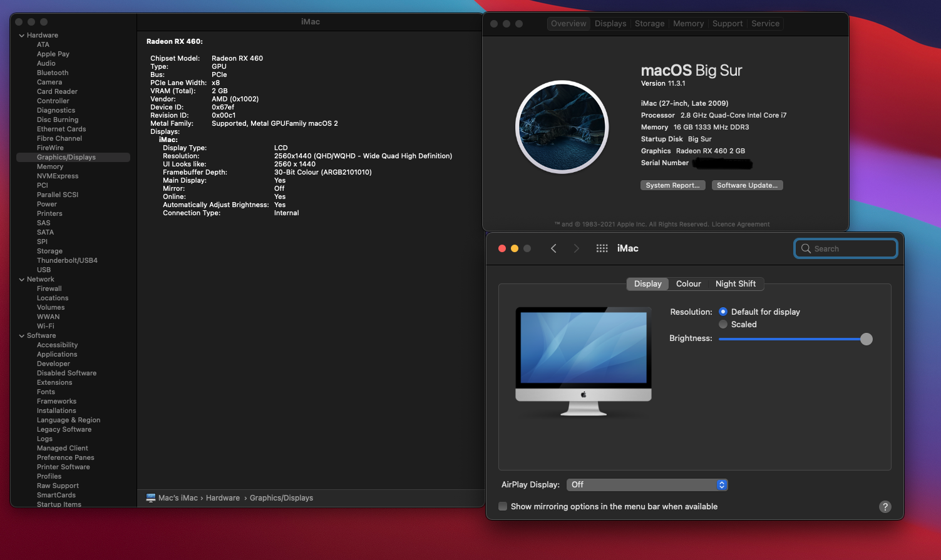
Task: Select Card Reader in sidebar
Action: click(x=57, y=92)
